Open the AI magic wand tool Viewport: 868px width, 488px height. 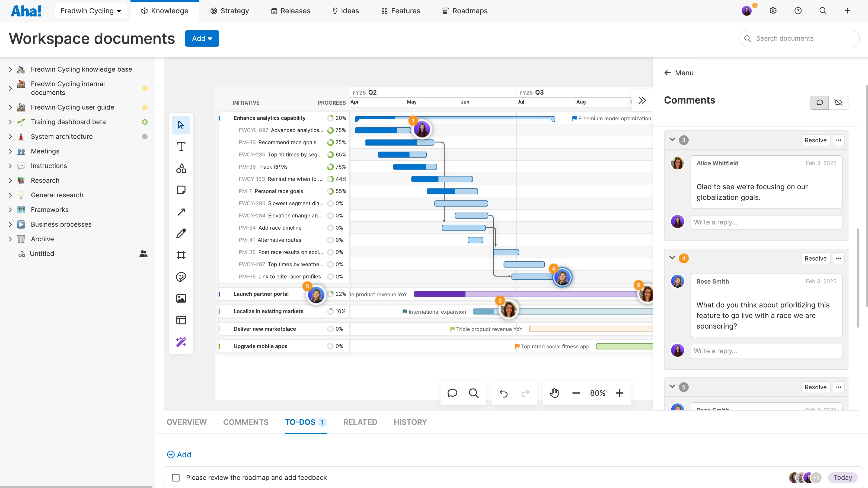click(181, 342)
